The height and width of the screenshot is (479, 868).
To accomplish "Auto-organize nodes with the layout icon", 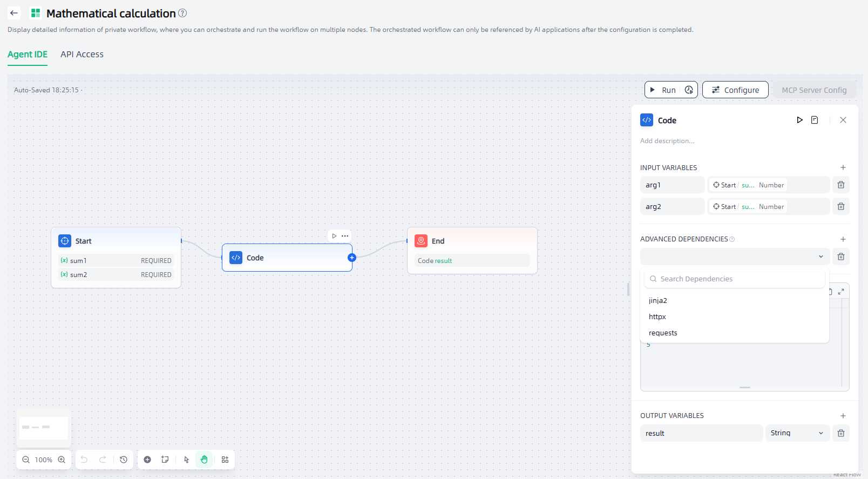I will (x=225, y=460).
